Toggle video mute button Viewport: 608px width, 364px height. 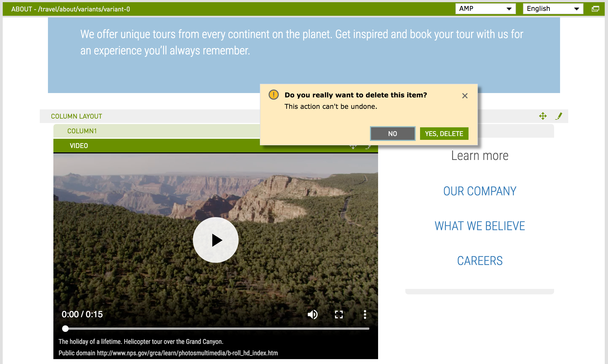[x=312, y=314]
